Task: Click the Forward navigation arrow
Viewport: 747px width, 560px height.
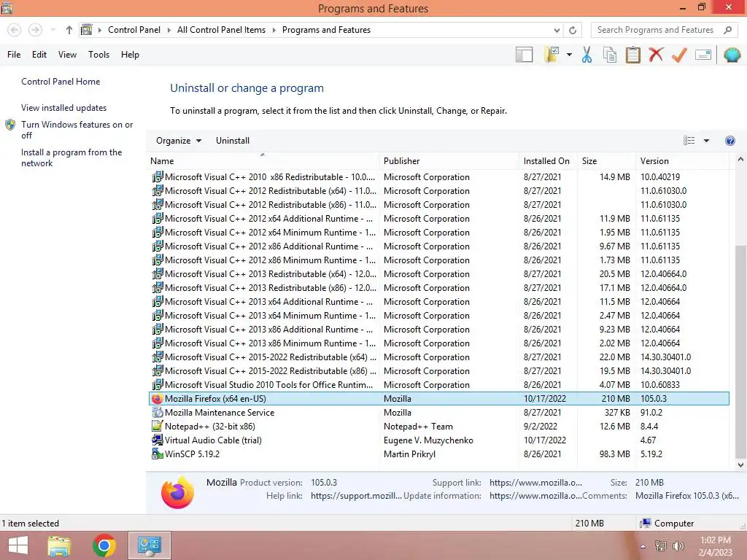Action: (x=35, y=30)
